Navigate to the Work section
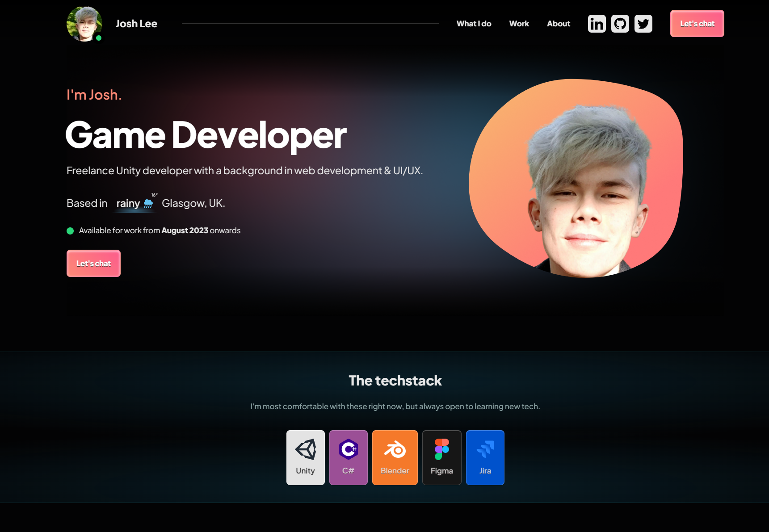 click(x=519, y=24)
